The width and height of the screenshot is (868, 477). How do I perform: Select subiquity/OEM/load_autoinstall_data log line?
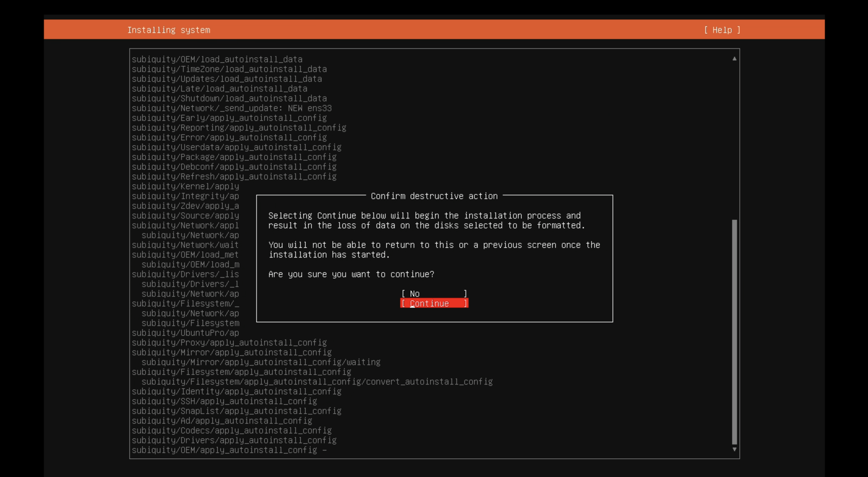[x=217, y=59]
